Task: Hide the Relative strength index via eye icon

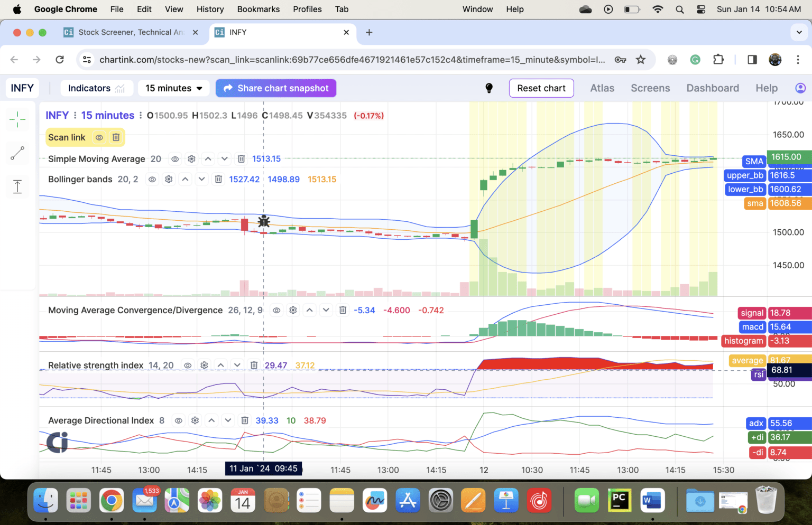Action: 188,365
